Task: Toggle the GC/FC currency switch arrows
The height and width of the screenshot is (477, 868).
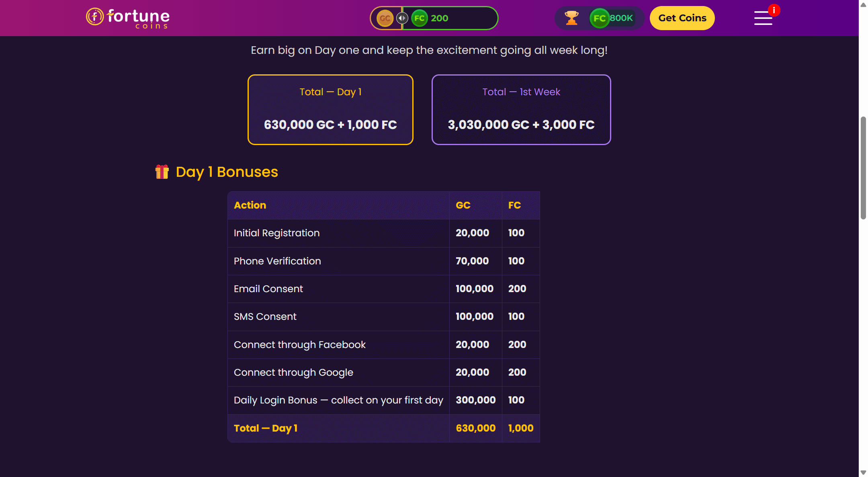Action: (x=402, y=18)
